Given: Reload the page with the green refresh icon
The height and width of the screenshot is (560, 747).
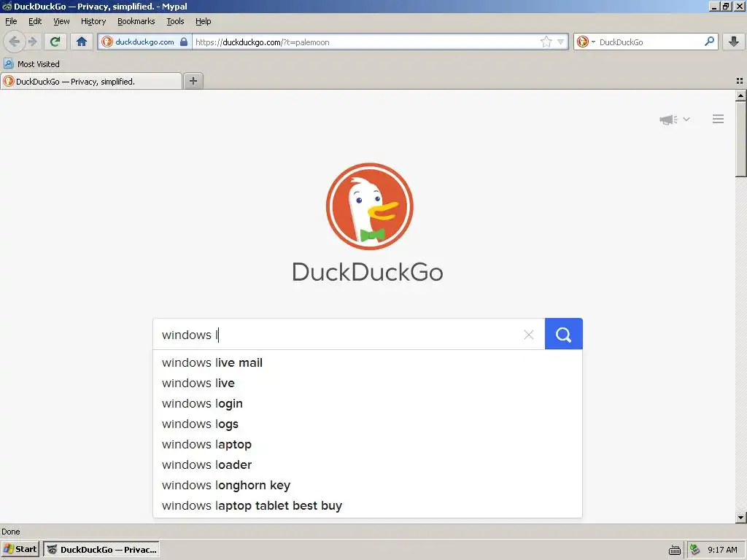Looking at the screenshot, I should click(x=55, y=42).
